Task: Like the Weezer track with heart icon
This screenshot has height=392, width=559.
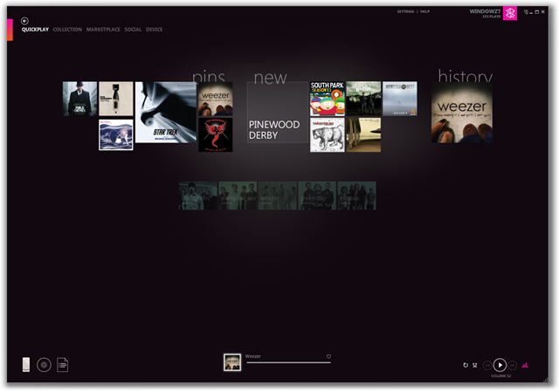Action: [328, 356]
